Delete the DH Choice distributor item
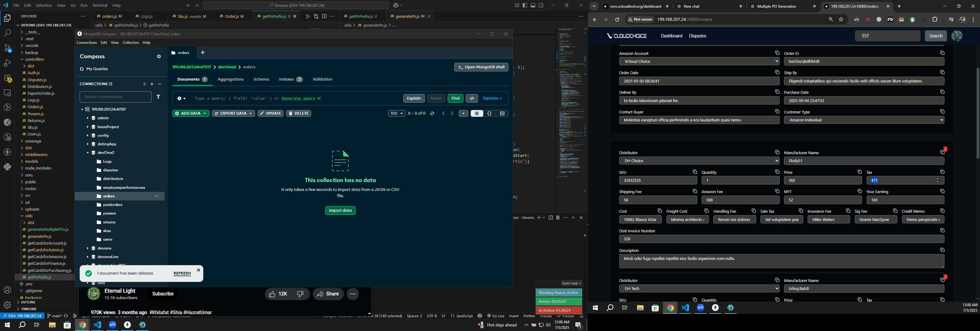The height and width of the screenshot is (331, 980). point(945,149)
